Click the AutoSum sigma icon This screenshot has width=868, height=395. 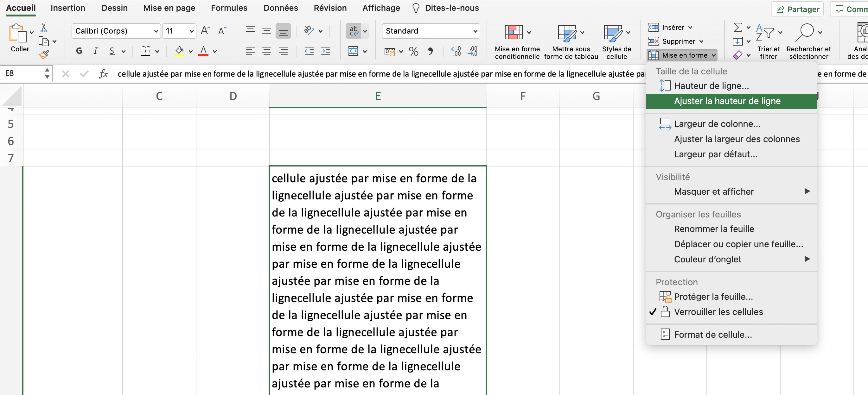(737, 27)
